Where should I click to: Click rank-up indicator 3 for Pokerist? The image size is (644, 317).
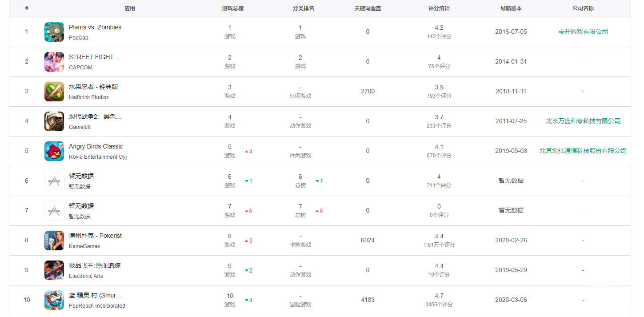pyautogui.click(x=248, y=241)
